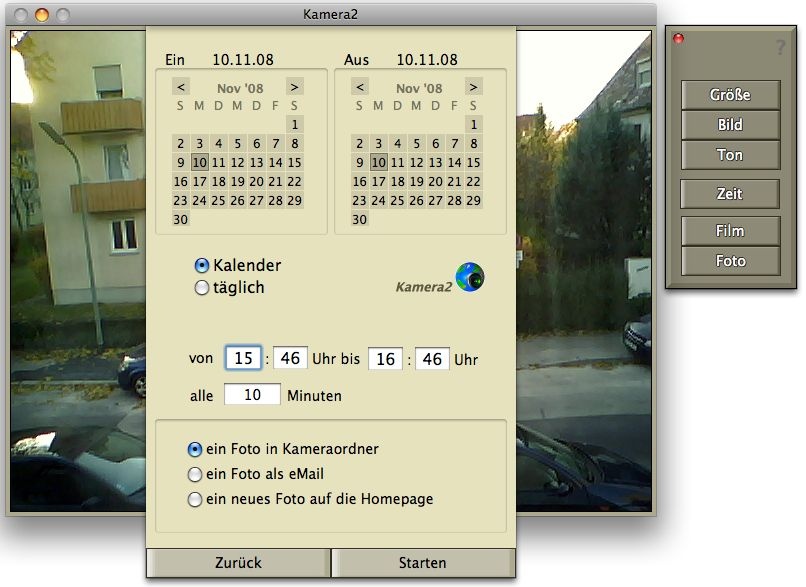
Task: Click Nov '08 label in Aus calendar
Action: click(x=419, y=88)
